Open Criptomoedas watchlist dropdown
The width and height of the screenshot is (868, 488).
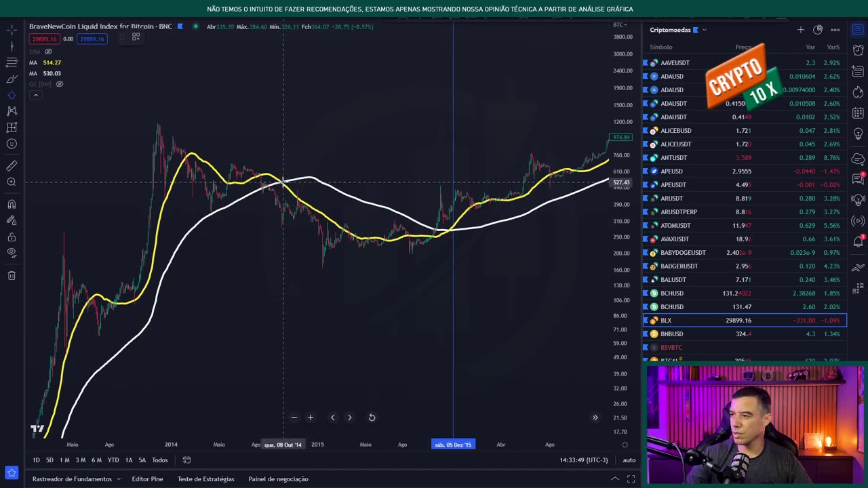click(678, 30)
